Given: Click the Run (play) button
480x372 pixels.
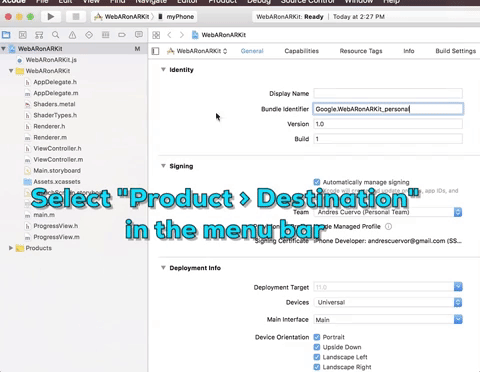Looking at the screenshot, I should tap(51, 16).
